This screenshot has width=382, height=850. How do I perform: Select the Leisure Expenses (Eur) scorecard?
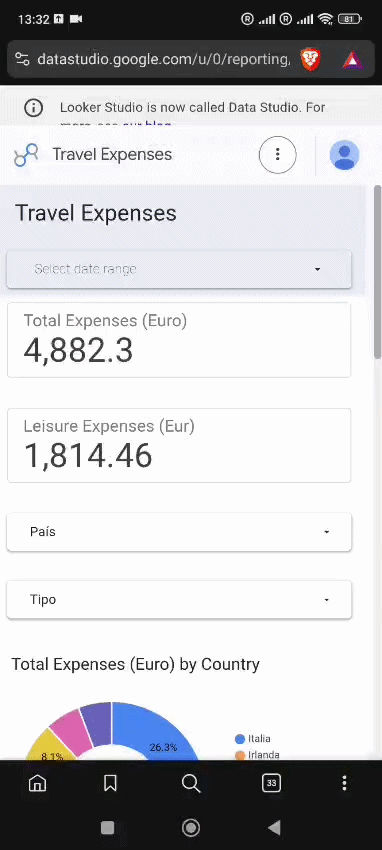click(179, 445)
